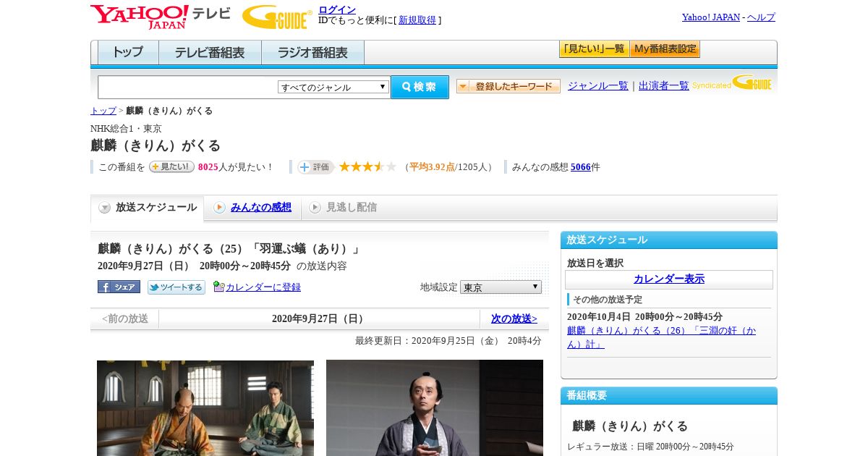Click the arrow icon beside 放送スケジュール

click(x=105, y=208)
